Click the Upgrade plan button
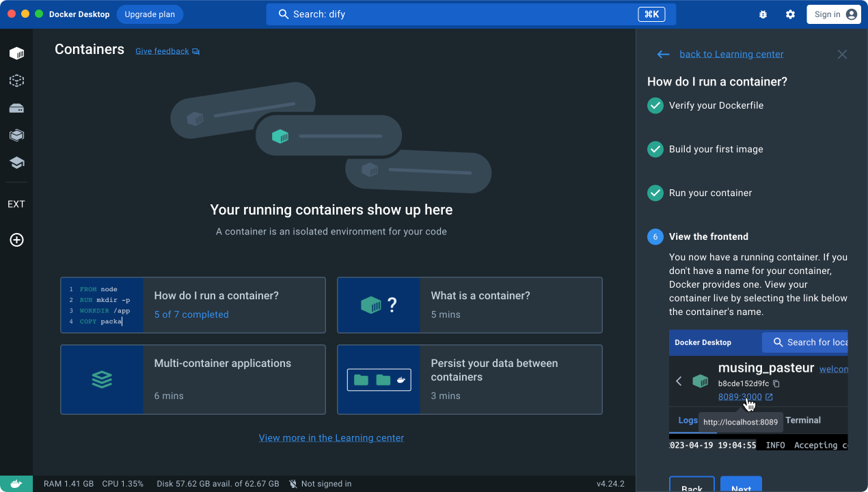Screen dimensions: 868x492 tap(150, 14)
